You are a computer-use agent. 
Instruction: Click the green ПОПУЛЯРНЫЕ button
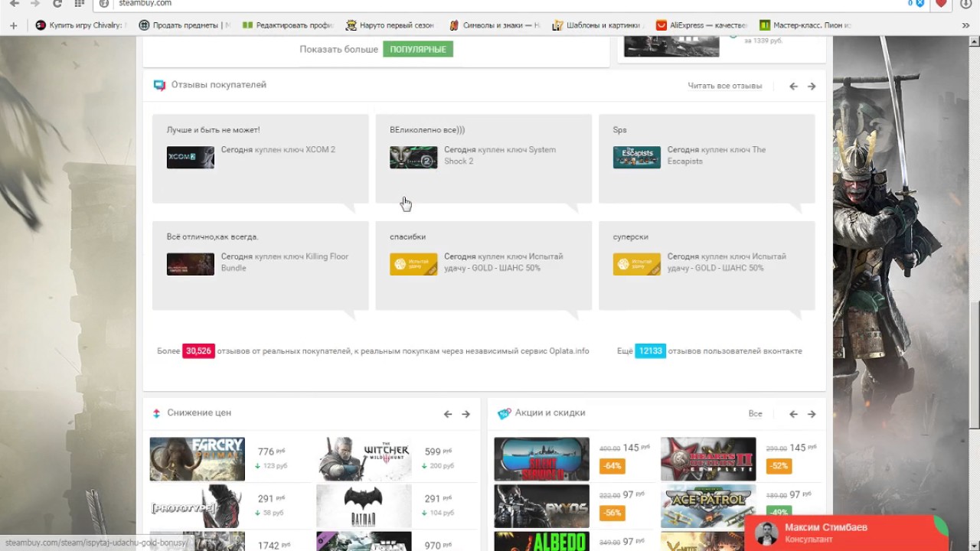tap(418, 49)
